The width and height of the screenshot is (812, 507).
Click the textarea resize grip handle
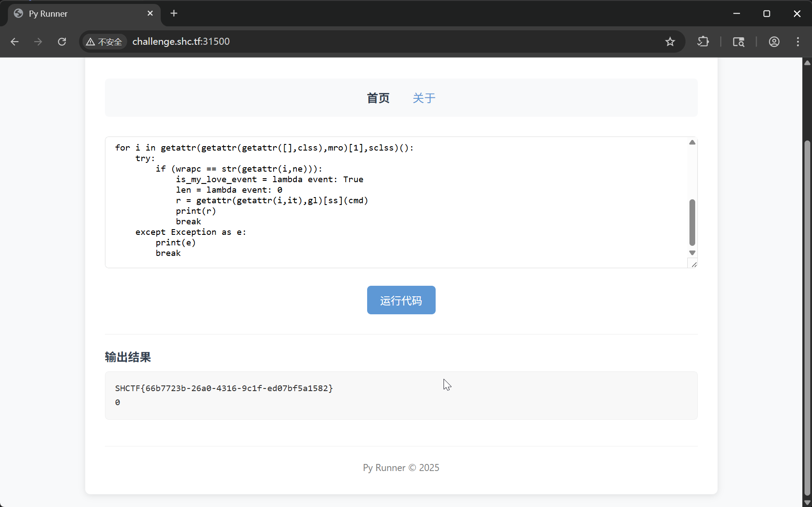(x=695, y=264)
